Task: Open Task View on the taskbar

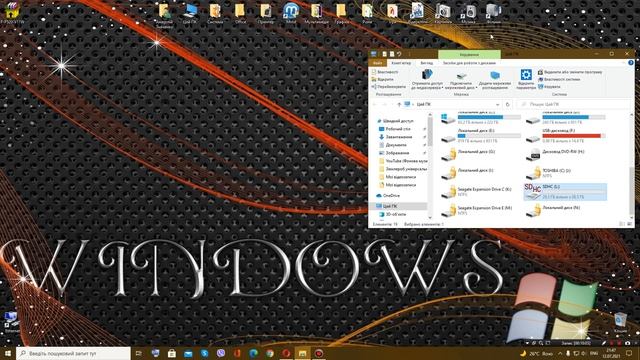Action: [x=139, y=353]
